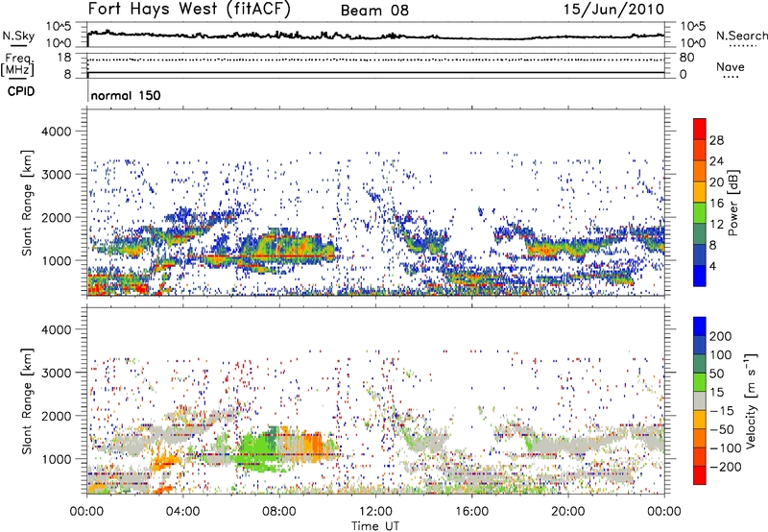The width and height of the screenshot is (768, 532).
Task: Click the 'Velocity [m s-1]' colorbar label
Action: click(751, 401)
